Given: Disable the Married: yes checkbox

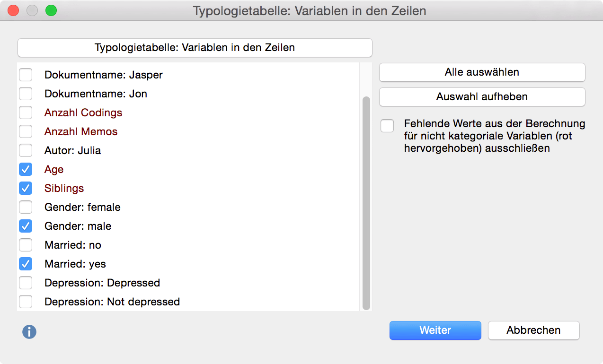Looking at the screenshot, I should coord(26,264).
